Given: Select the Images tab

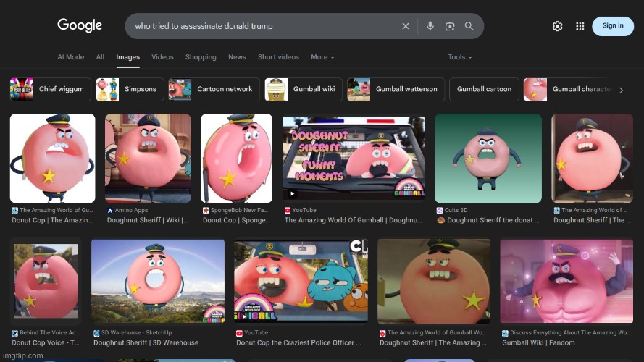Looking at the screenshot, I should pos(127,57).
